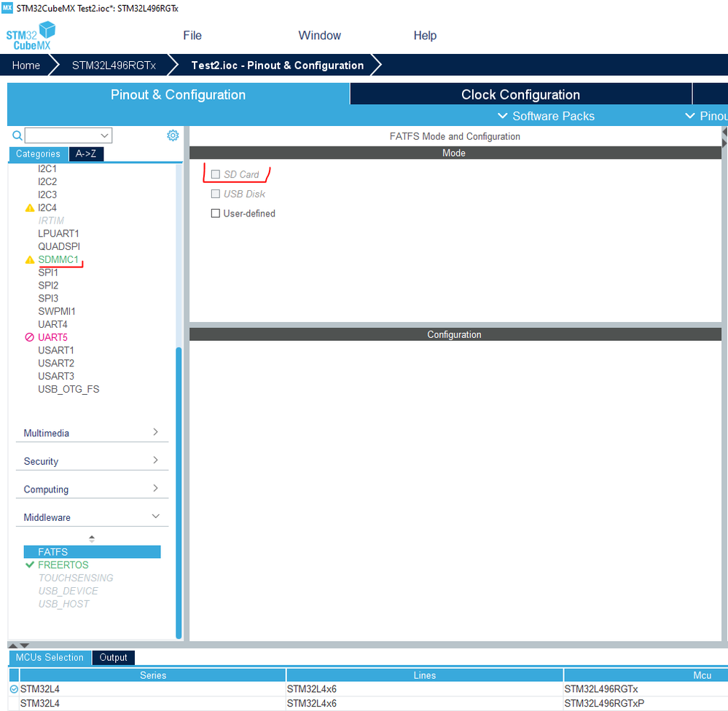
Task: Open the Help menu
Action: [425, 35]
